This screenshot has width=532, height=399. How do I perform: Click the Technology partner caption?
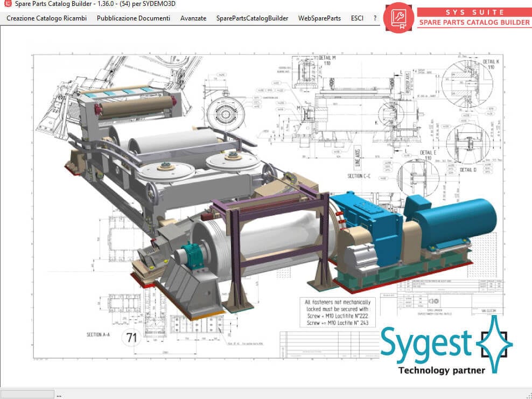pos(440,370)
